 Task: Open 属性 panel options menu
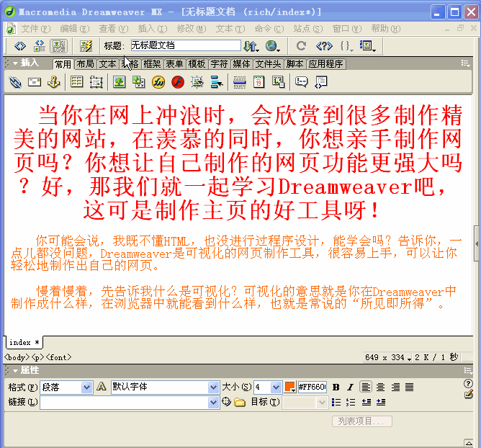point(468,371)
